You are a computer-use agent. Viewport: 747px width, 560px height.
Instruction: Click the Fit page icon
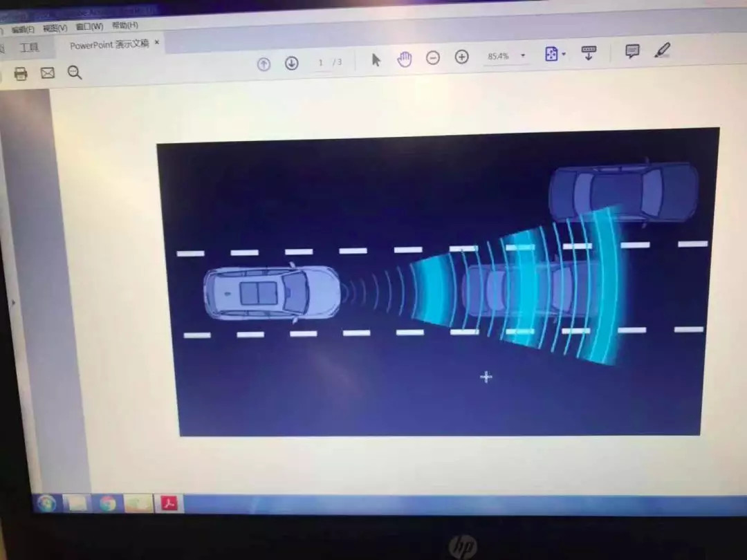tap(551, 54)
